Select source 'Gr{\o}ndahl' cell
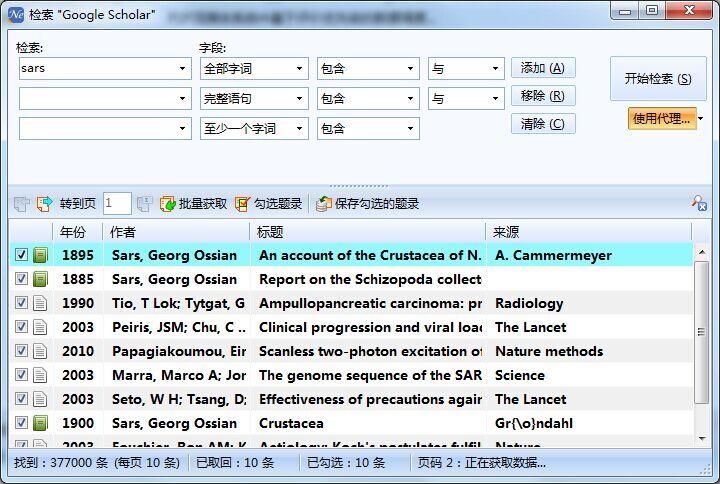The height and width of the screenshot is (484, 720). (x=534, y=423)
